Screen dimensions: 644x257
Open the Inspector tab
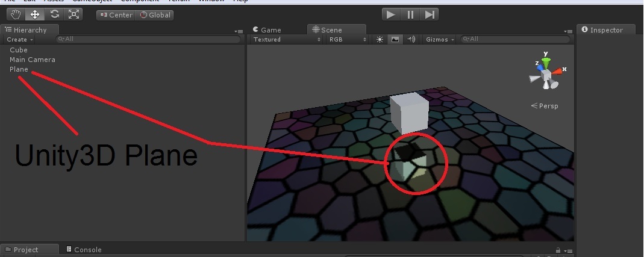[x=606, y=30]
